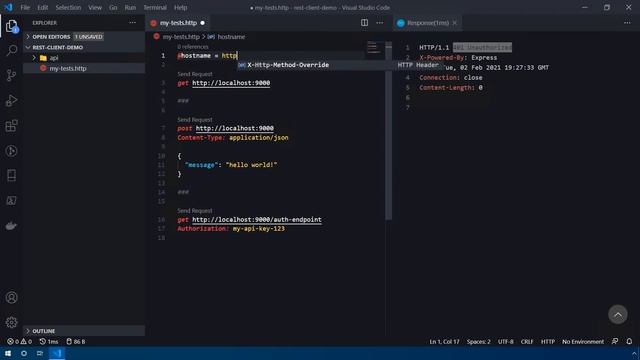Screen dimensions: 640x360
Task: Open the Accounts icon in activity bar
Action: pyautogui.click(x=11, y=298)
